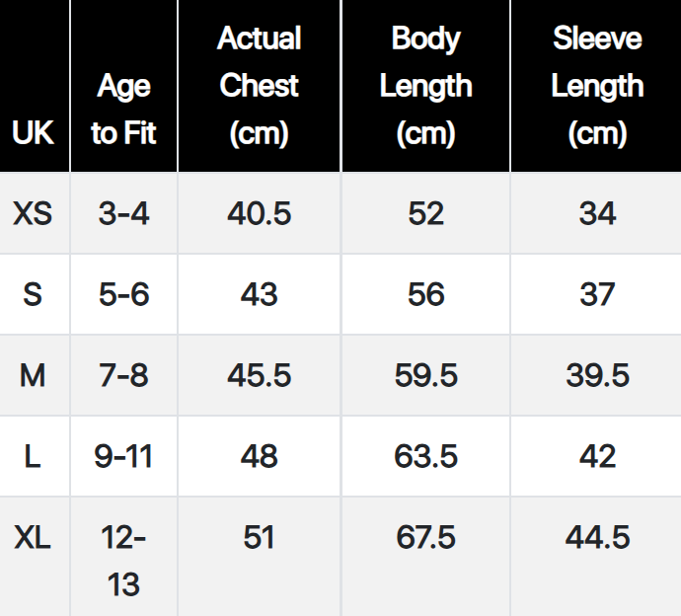
Task: Click the Age to Fit header
Action: (123, 110)
